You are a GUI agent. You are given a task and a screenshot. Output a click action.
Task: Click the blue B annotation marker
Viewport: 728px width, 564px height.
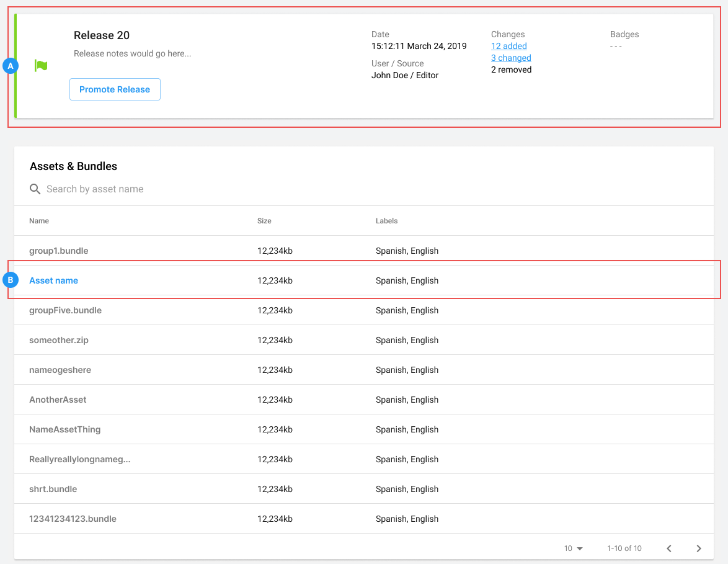10,280
